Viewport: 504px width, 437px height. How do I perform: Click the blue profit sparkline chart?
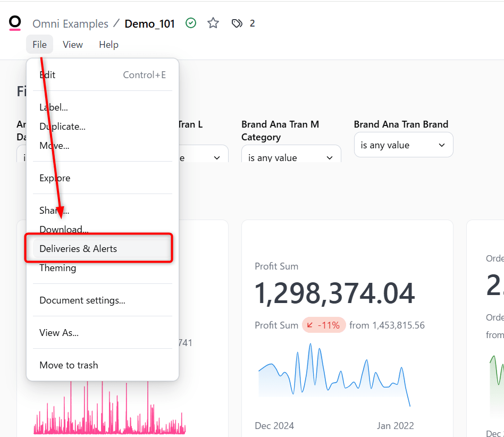tap(334, 375)
